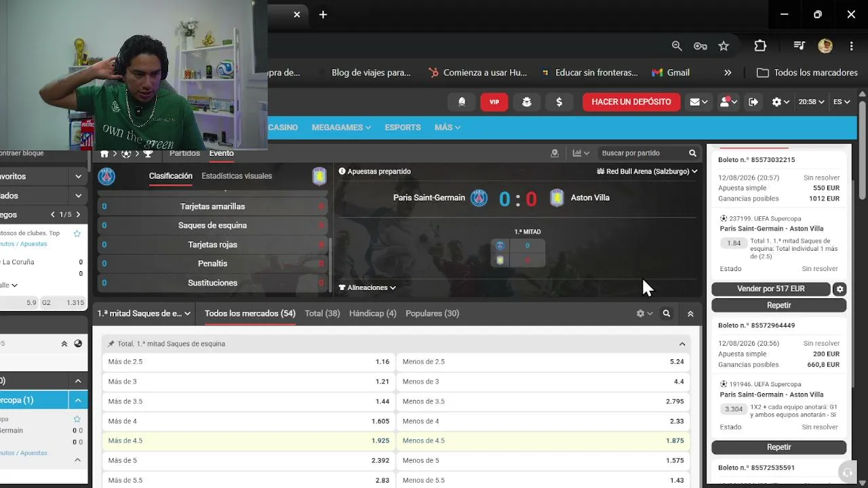Open the 20:58 time dropdown
The image size is (868, 488).
click(x=811, y=102)
